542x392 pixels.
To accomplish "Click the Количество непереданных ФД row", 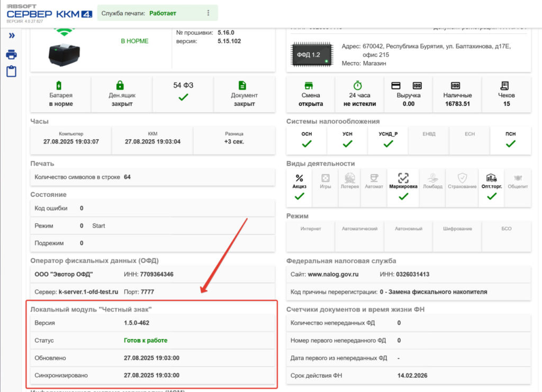I will [x=409, y=323].
